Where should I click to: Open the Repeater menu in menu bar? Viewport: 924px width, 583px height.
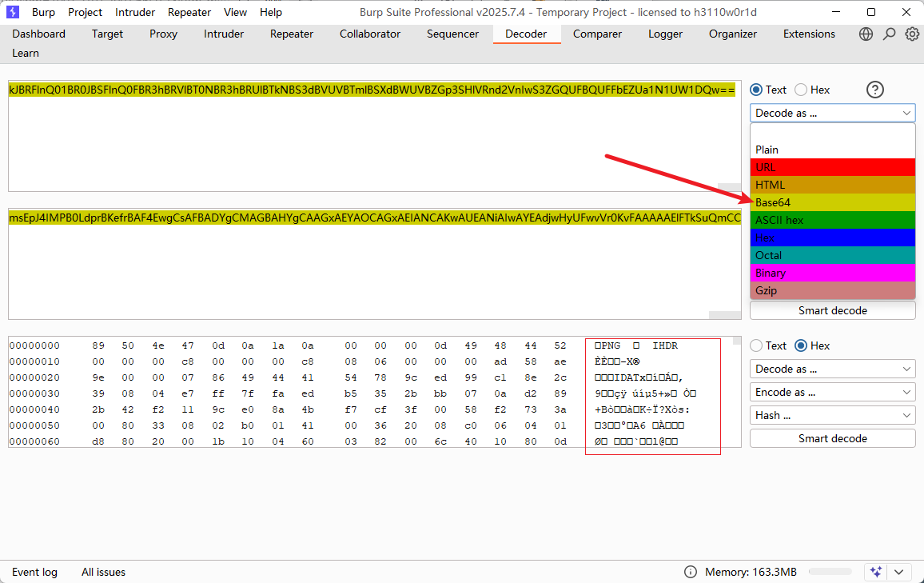(189, 12)
